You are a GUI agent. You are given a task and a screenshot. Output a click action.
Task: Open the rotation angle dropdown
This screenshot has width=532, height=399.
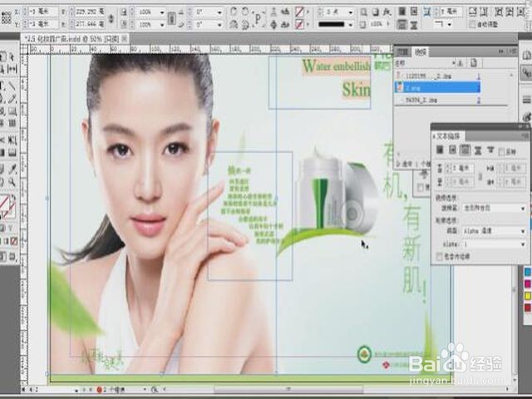pos(219,12)
